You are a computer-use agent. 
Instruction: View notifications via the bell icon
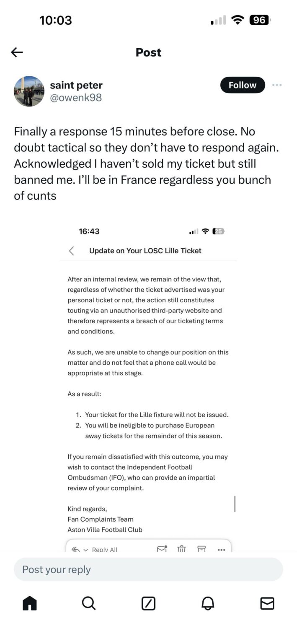208,604
